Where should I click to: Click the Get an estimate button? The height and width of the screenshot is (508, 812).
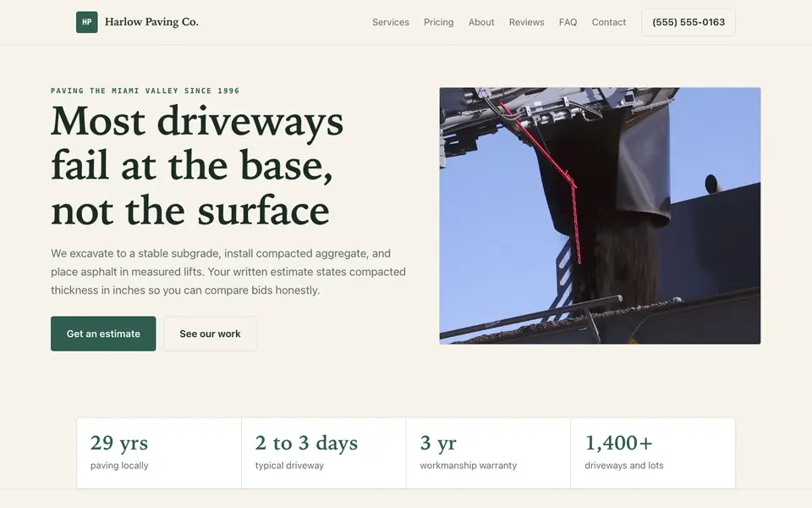103,334
